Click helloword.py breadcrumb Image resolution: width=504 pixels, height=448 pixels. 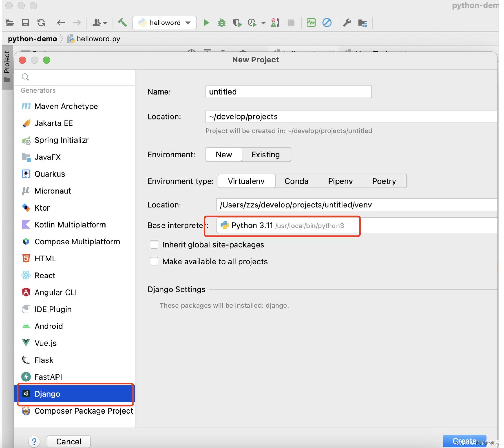click(94, 39)
